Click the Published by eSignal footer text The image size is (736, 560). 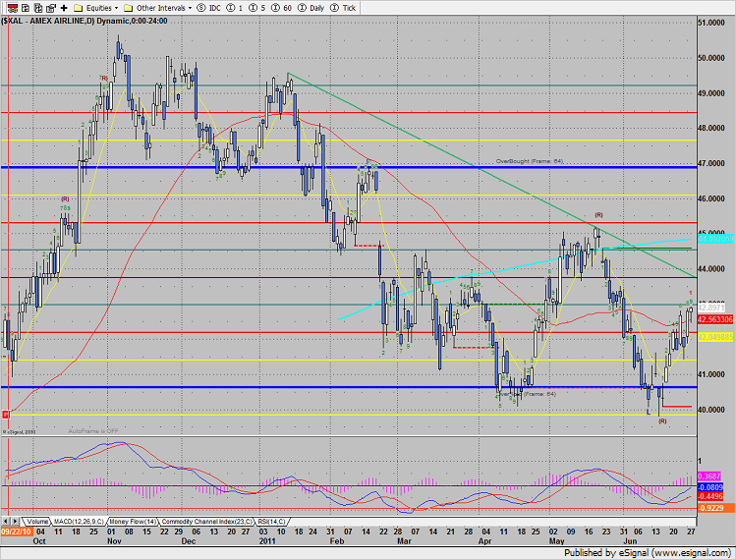pyautogui.click(x=647, y=552)
